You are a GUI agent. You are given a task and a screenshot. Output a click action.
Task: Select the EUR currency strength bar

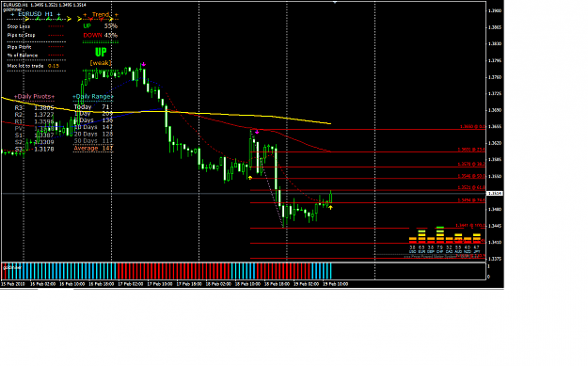(421, 237)
